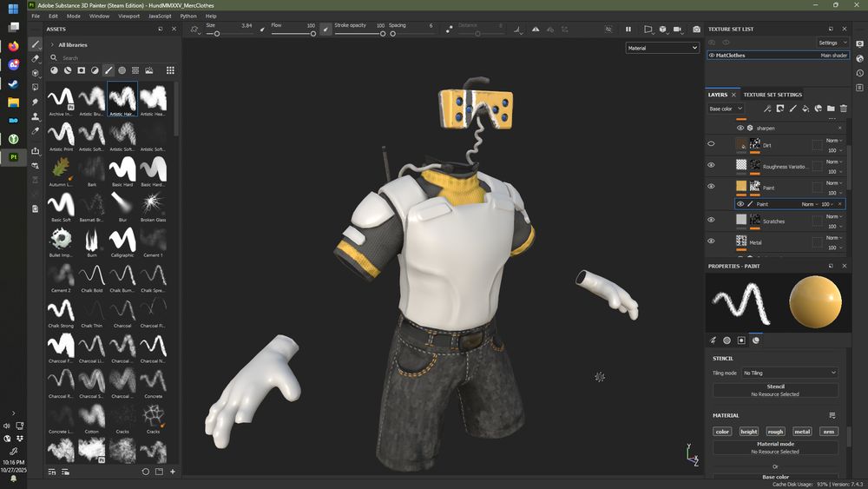Open the Viewport menu

pos(128,16)
